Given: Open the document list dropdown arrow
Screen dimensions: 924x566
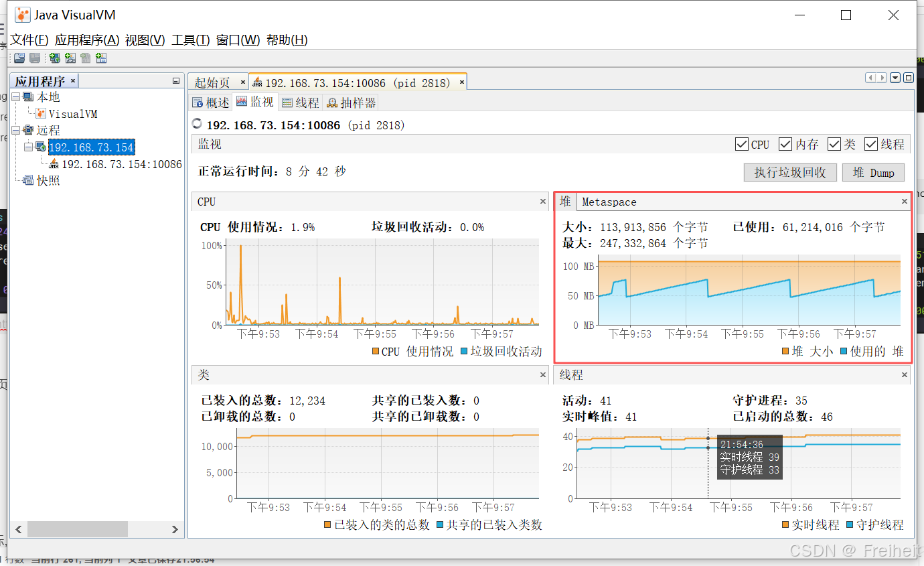Looking at the screenshot, I should click(895, 78).
